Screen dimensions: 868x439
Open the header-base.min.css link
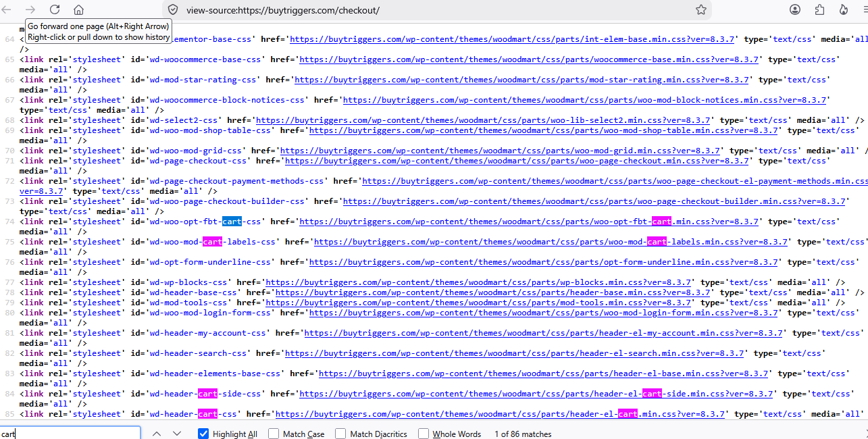click(x=493, y=292)
